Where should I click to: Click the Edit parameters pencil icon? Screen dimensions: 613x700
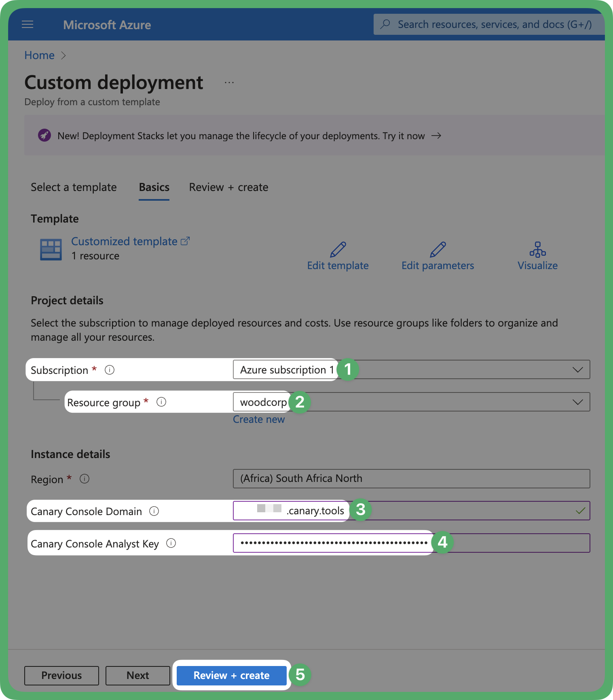click(x=438, y=250)
